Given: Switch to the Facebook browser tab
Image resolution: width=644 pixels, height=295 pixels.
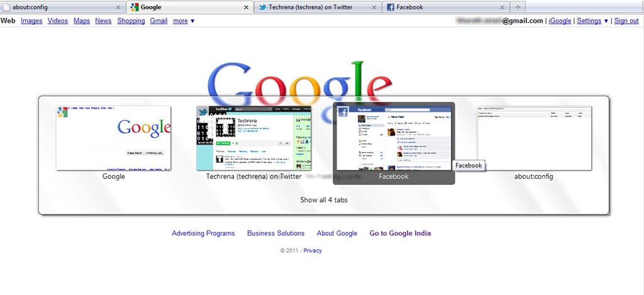Looking at the screenshot, I should [446, 7].
